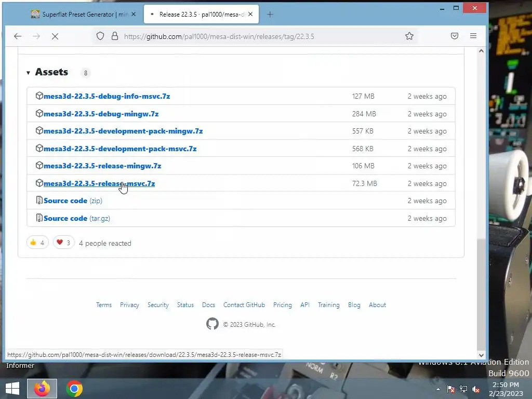Open the Training footer link
The height and width of the screenshot is (399, 532).
[x=328, y=304]
